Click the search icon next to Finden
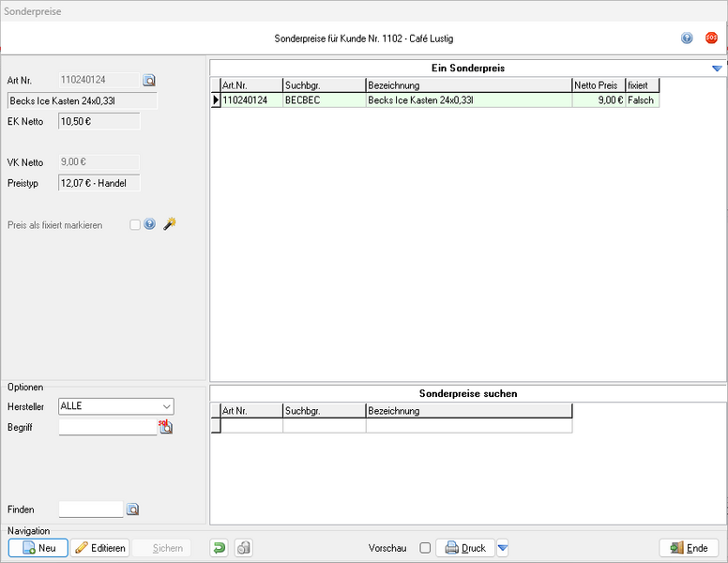 click(x=132, y=510)
